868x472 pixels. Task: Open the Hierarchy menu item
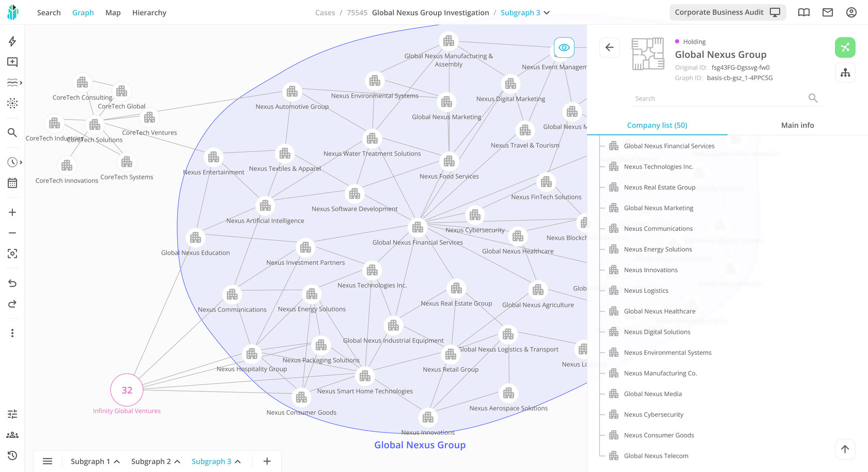click(149, 12)
